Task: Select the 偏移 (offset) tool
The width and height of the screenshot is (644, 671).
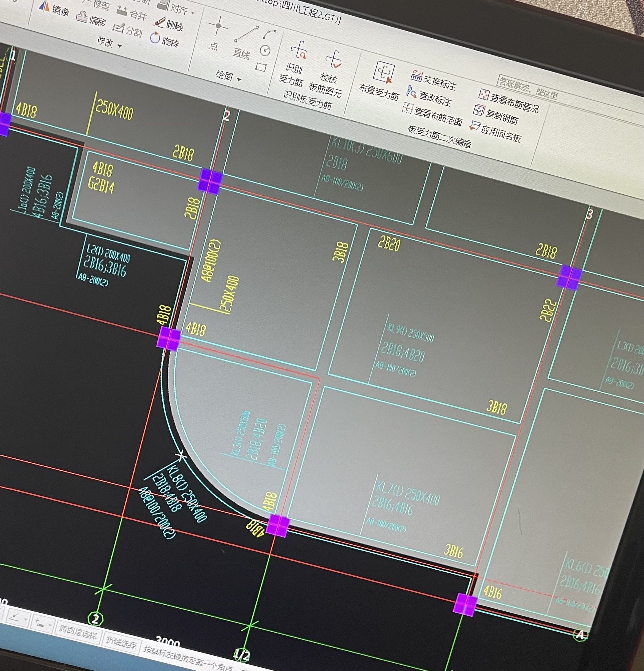Action: pyautogui.click(x=91, y=19)
